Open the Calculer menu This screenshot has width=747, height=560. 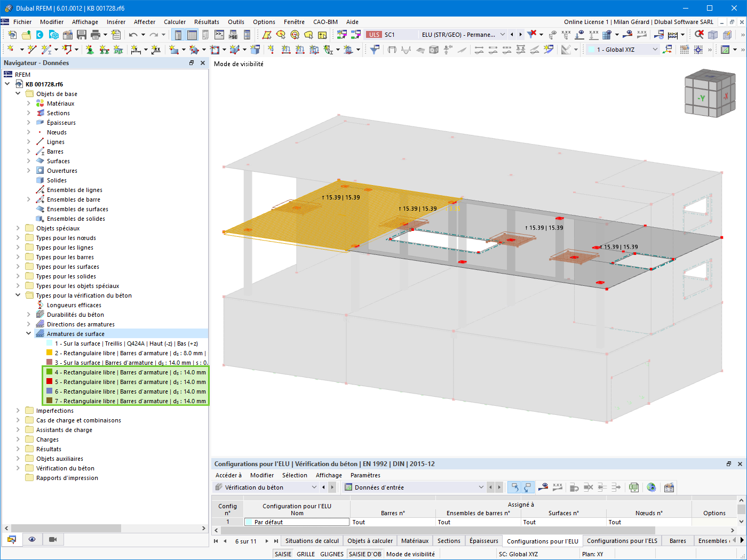[x=174, y=22]
